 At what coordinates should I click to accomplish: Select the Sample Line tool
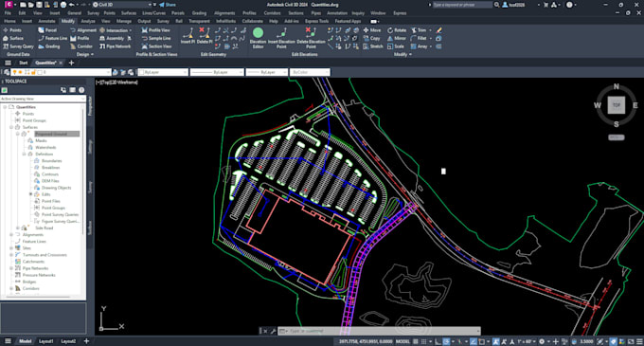156,38
